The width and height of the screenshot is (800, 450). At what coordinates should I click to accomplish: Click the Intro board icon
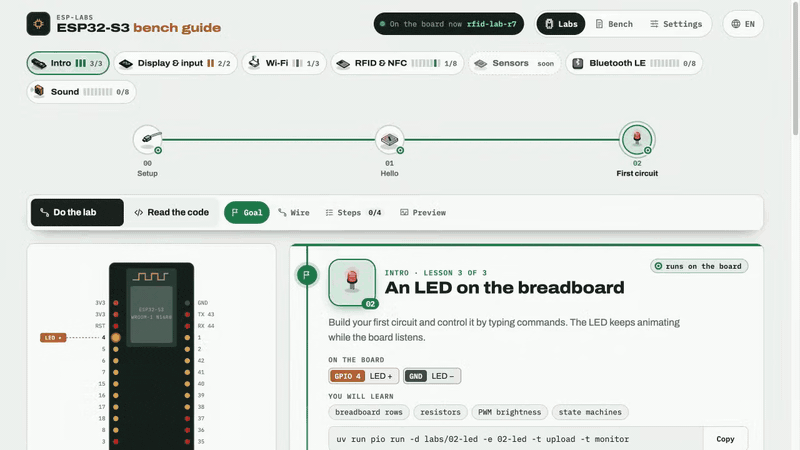39,63
